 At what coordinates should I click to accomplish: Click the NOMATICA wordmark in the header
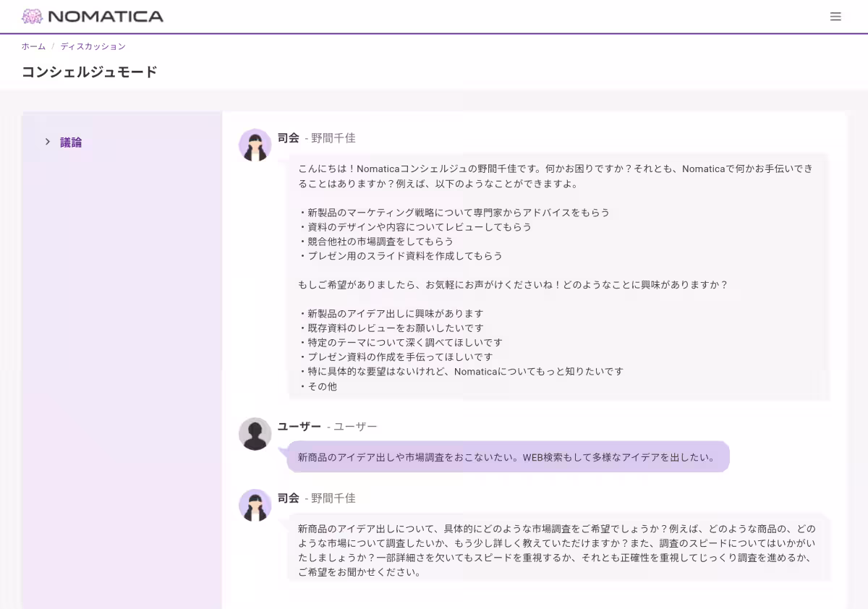coord(105,15)
